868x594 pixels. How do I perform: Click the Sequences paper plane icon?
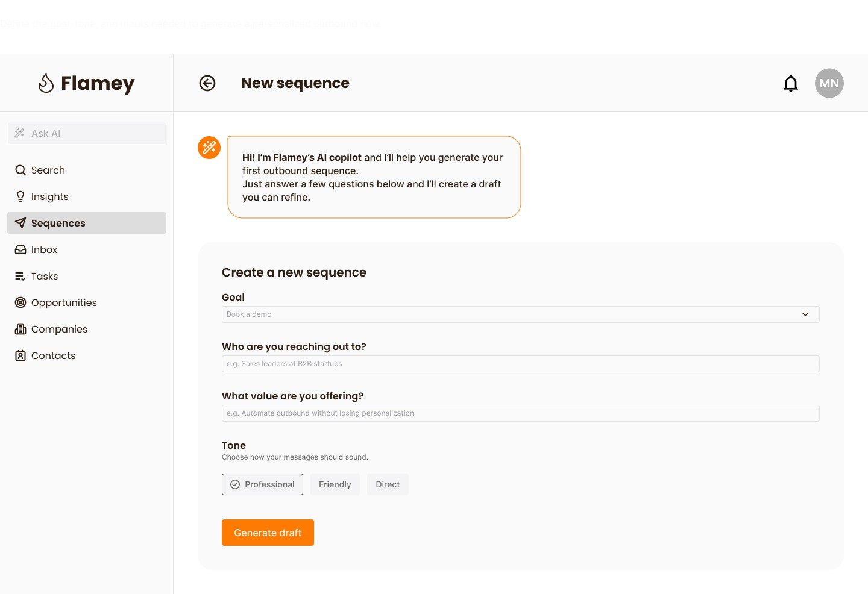tap(20, 223)
